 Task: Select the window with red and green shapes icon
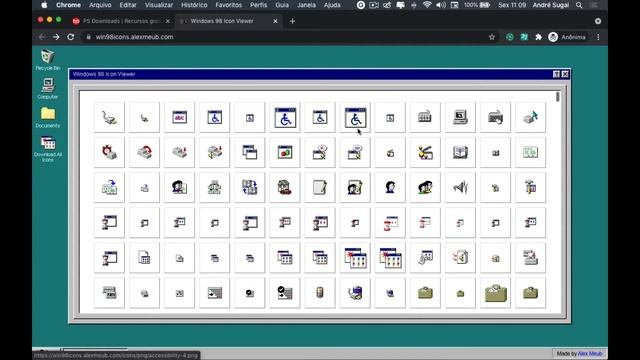tap(285, 153)
